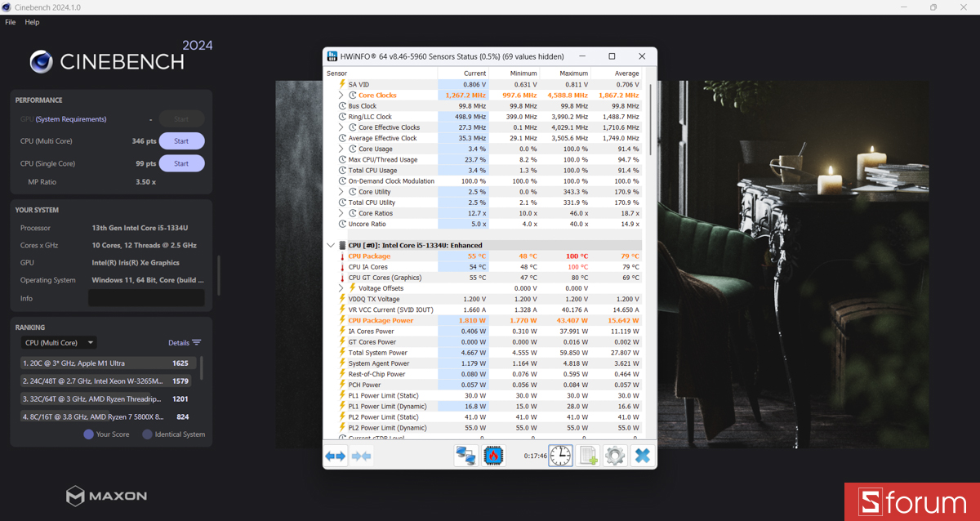Open the System Requirements link
The height and width of the screenshot is (521, 980).
(71, 119)
